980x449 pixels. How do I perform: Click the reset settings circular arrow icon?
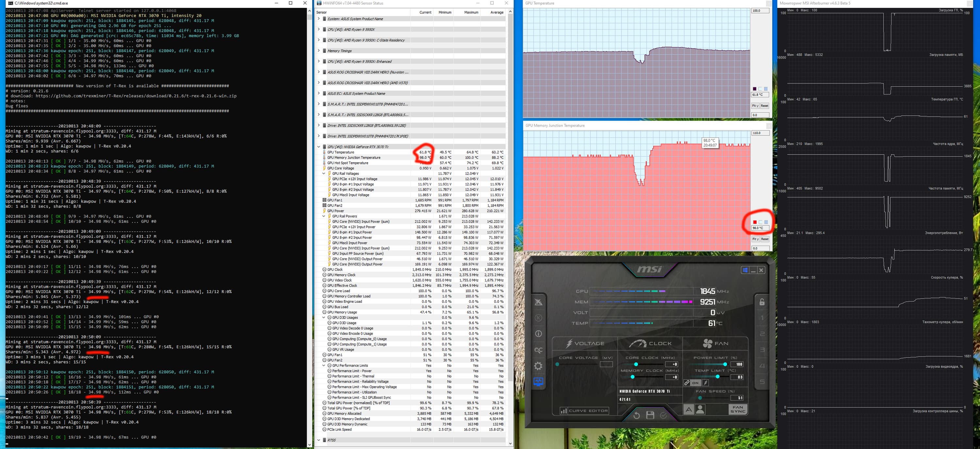point(636,415)
